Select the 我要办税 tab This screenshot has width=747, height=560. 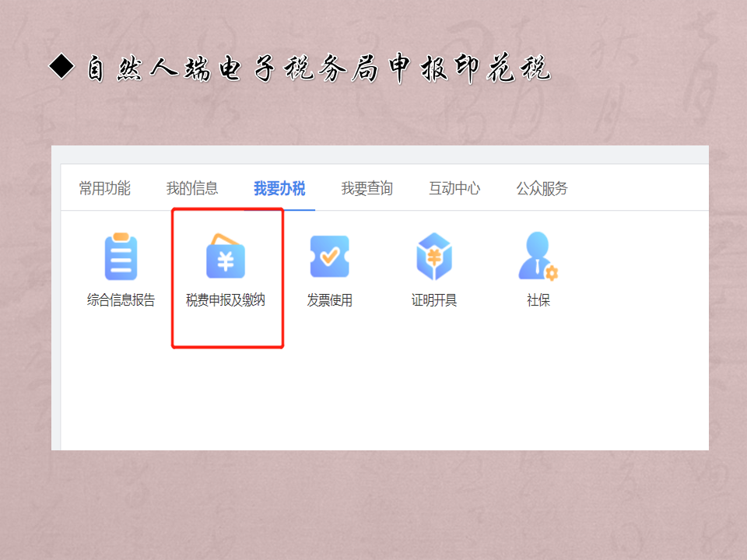(x=279, y=188)
